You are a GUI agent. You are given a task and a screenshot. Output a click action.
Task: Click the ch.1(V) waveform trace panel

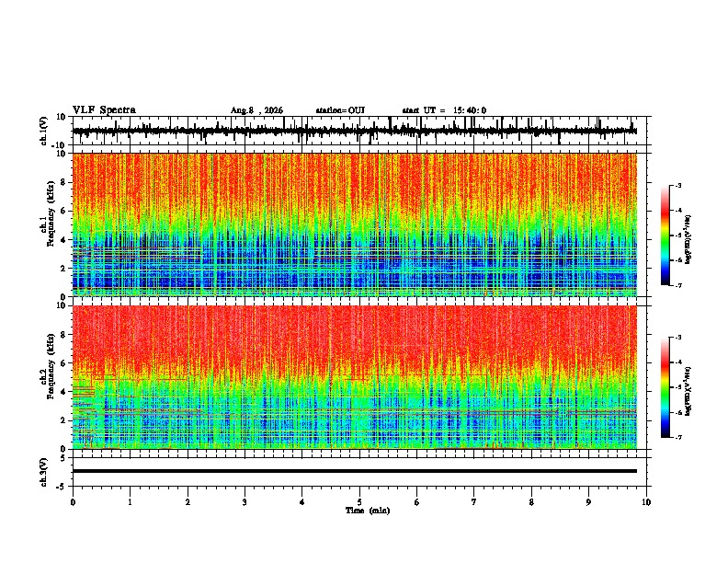[361, 131]
